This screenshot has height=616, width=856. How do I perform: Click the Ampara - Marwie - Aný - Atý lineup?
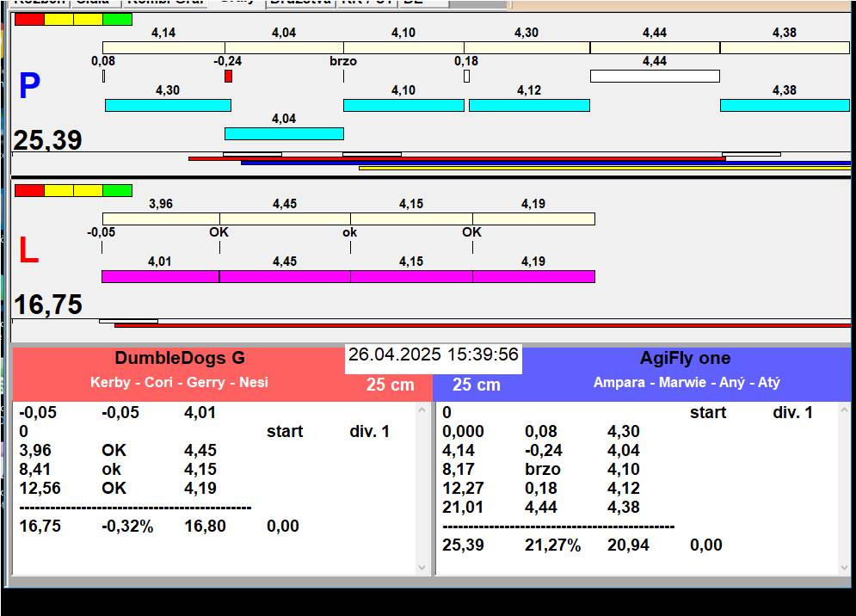[687, 382]
